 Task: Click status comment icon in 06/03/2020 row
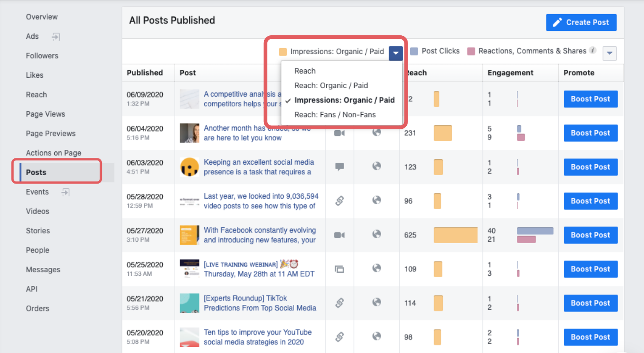[339, 167]
